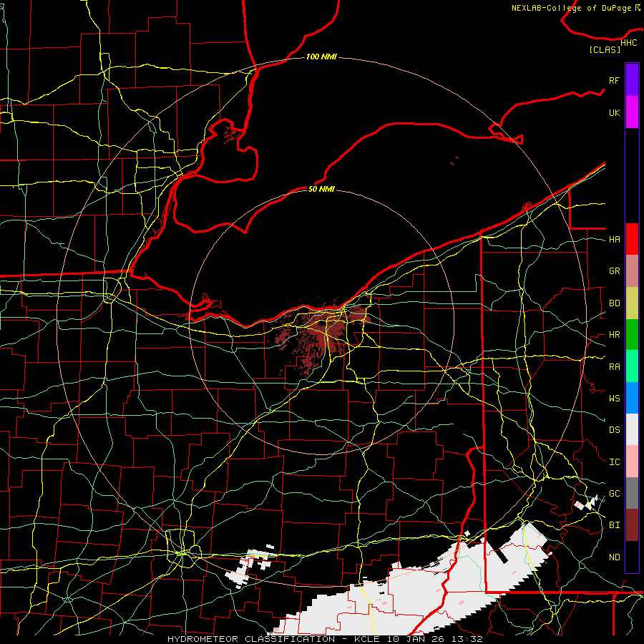Viewport: 644px width, 644px height.
Task: Click the "[CLAS]" units label
Action: tap(605, 49)
